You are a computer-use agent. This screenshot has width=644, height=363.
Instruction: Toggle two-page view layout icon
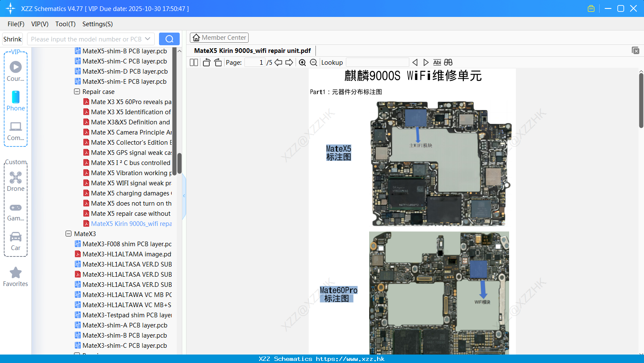[x=194, y=63]
